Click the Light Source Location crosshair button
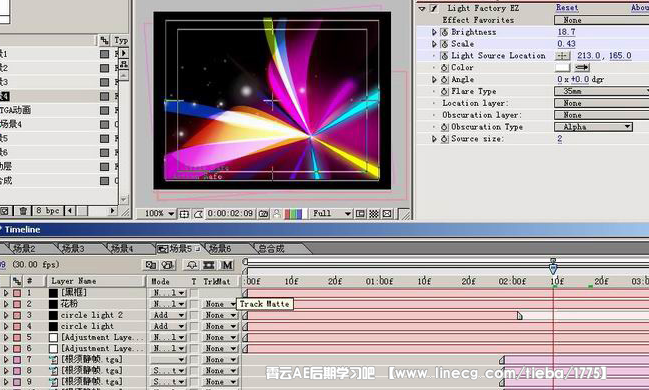The width and height of the screenshot is (649, 390). 562,55
